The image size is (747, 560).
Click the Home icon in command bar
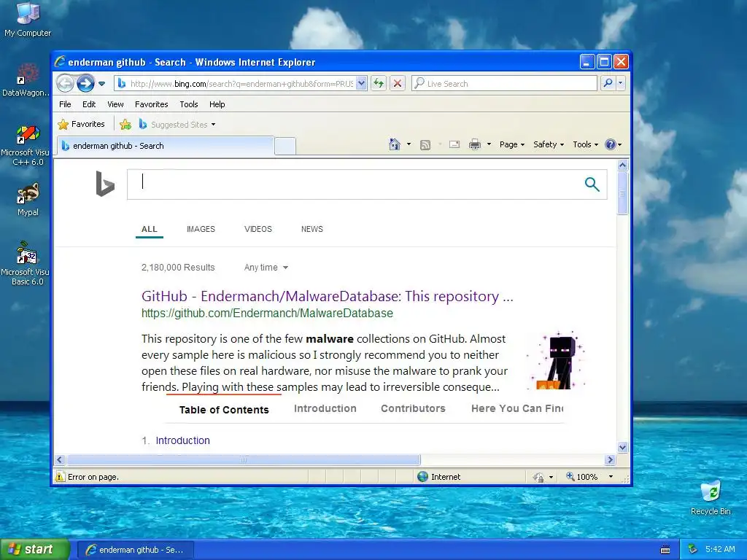(394, 144)
